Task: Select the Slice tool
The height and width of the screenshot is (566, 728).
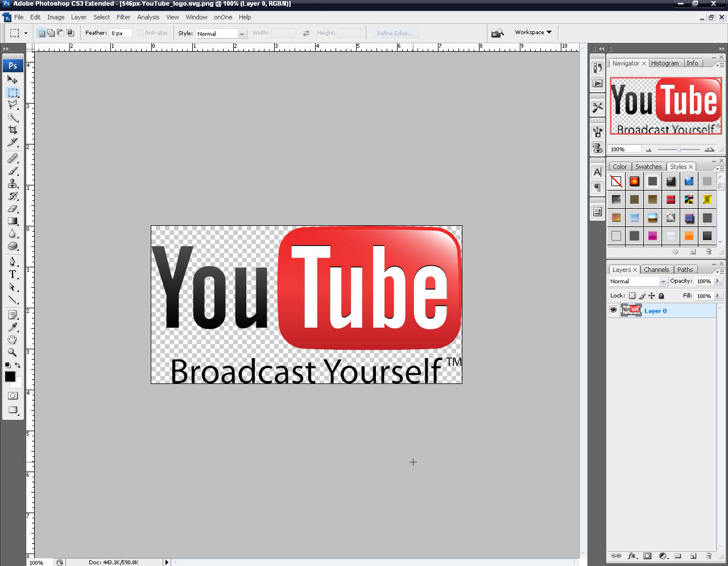Action: [x=13, y=142]
